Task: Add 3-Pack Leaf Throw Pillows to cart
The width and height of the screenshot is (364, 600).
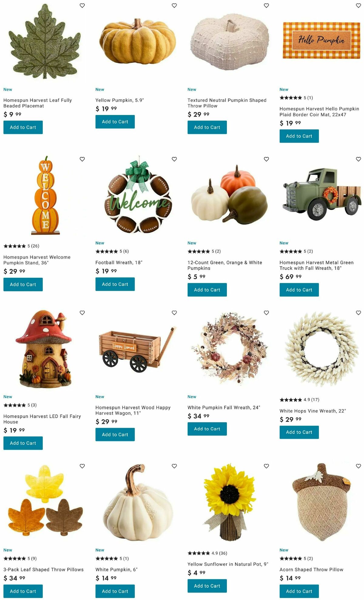Action: click(23, 591)
